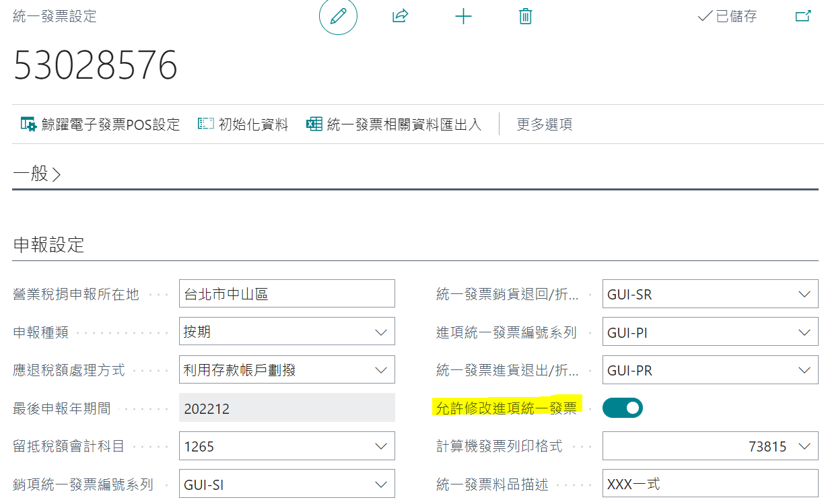This screenshot has height=504, width=824.
Task: Click the 初始化資料 icon
Action: coord(205,124)
